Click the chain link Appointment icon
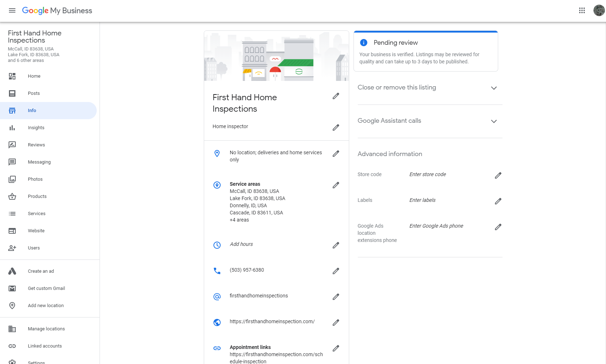 click(x=217, y=348)
